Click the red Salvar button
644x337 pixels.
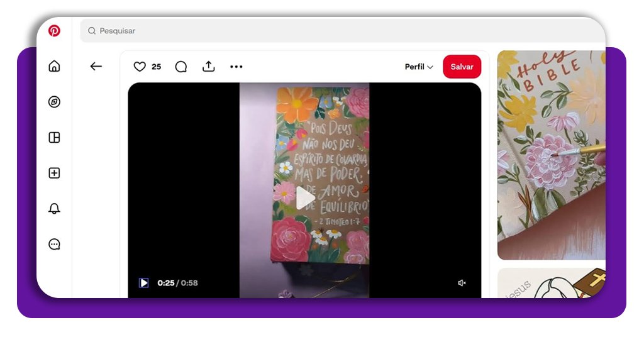click(462, 67)
